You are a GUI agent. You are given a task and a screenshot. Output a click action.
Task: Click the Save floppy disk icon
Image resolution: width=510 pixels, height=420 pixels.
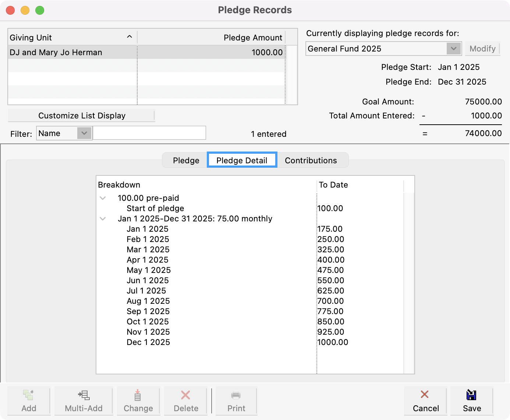coord(471,395)
